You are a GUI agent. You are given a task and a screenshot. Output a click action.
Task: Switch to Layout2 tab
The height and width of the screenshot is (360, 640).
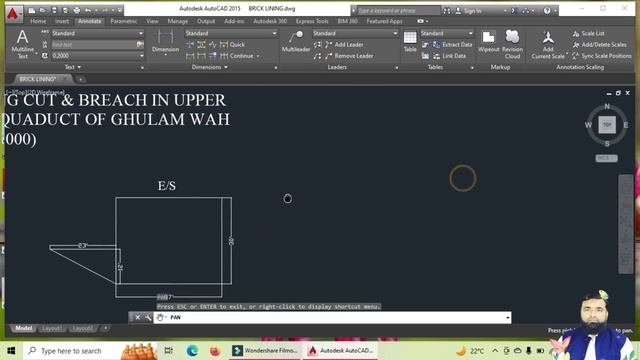pyautogui.click(x=82, y=328)
